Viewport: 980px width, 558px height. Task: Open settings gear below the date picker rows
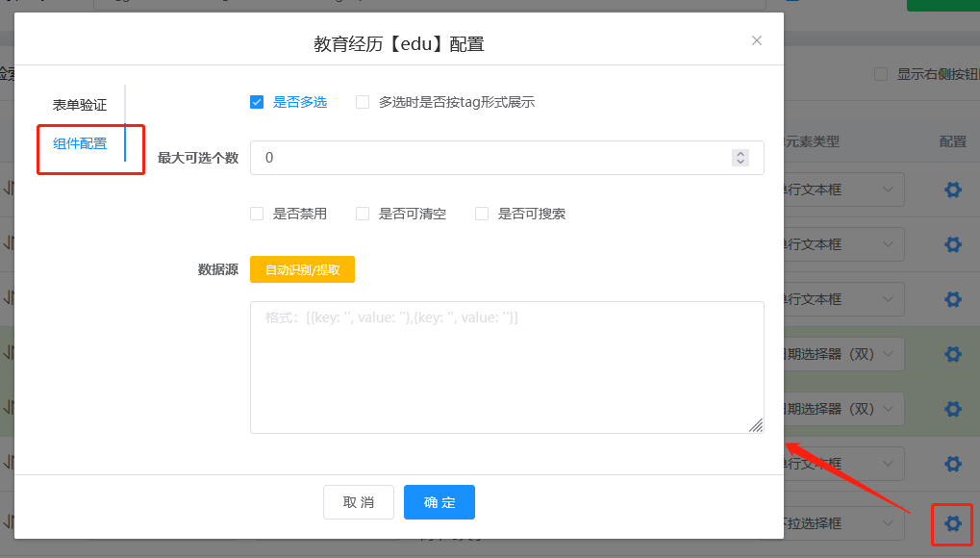(x=951, y=463)
